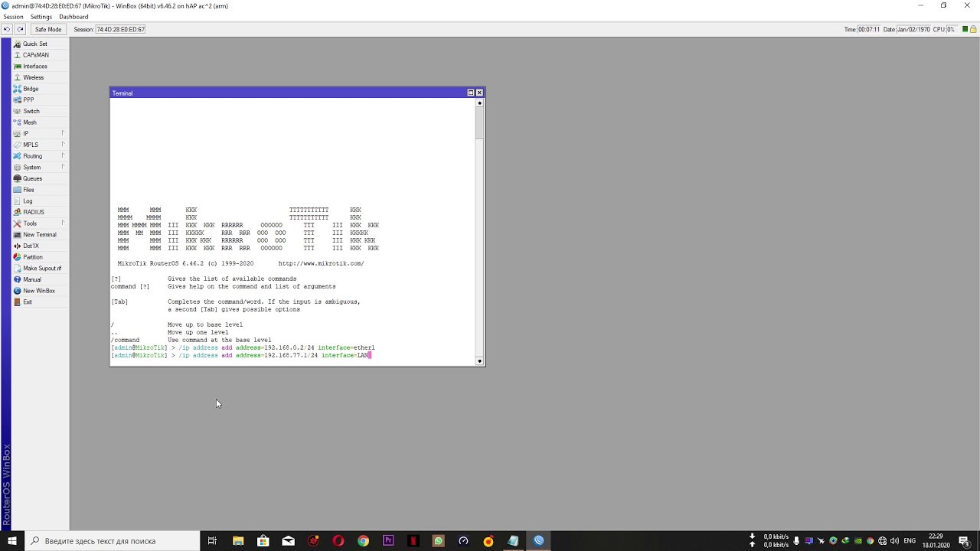Open the Windows Start menu
The image size is (980, 551).
click(11, 541)
